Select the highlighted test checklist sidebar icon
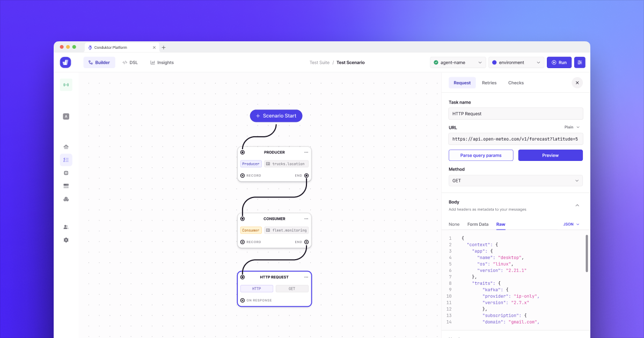Viewport: 644px width, 338px height. pos(65,159)
